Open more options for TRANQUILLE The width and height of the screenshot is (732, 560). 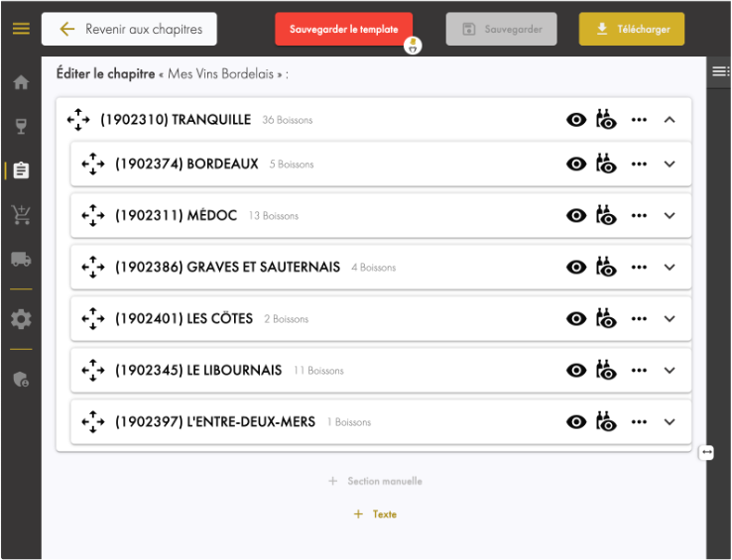(639, 120)
